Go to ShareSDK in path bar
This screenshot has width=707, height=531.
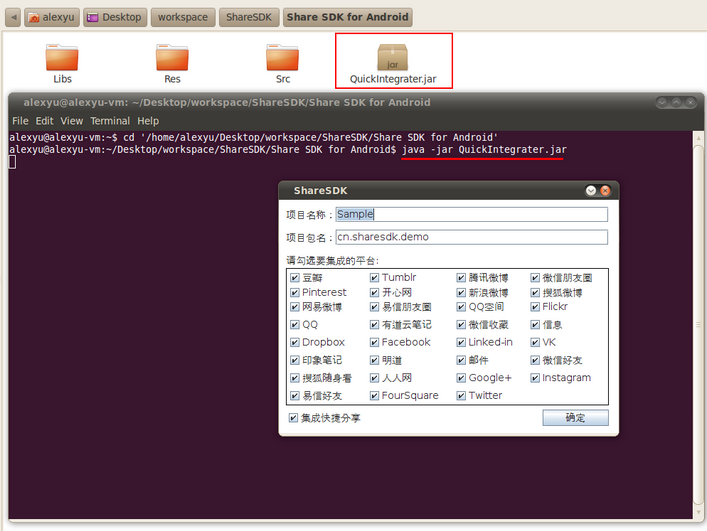pyautogui.click(x=249, y=17)
